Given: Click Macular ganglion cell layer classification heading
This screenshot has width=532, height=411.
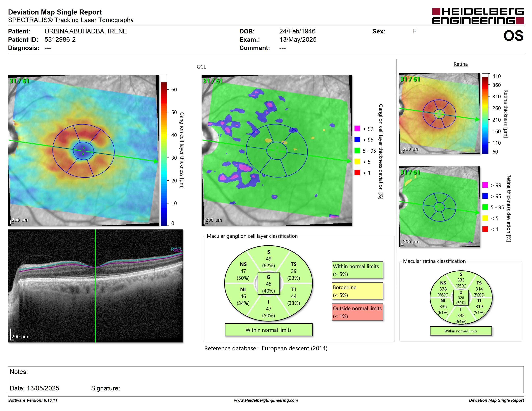Looking at the screenshot, I should [x=252, y=236].
